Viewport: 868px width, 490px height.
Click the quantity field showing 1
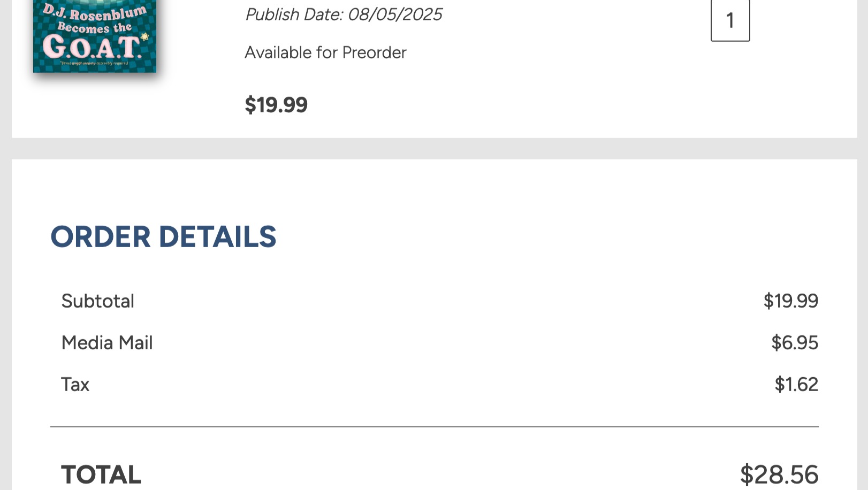[730, 20]
